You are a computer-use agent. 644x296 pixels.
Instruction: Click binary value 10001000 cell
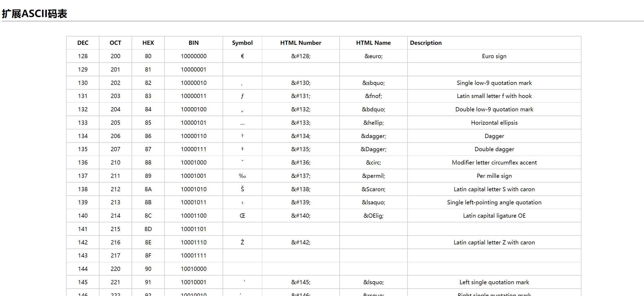click(x=194, y=162)
